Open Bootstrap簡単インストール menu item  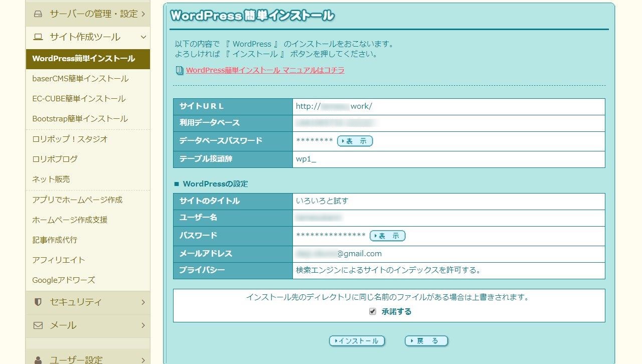point(88,119)
